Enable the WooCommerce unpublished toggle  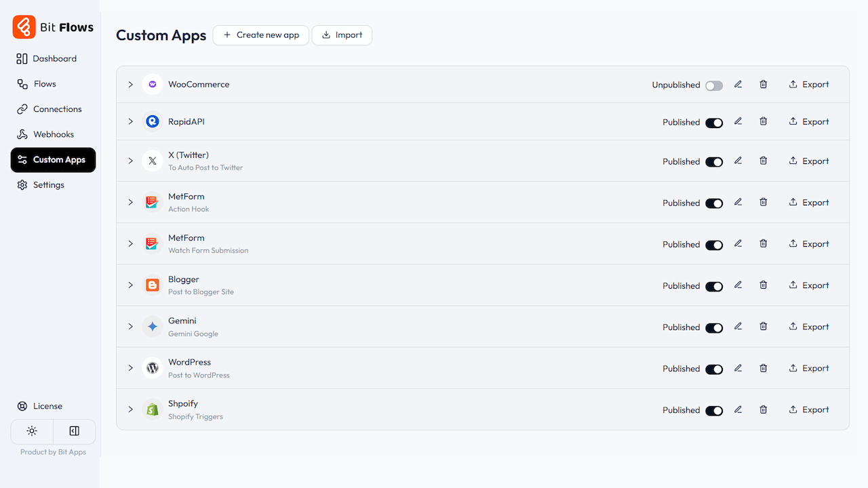click(x=713, y=85)
